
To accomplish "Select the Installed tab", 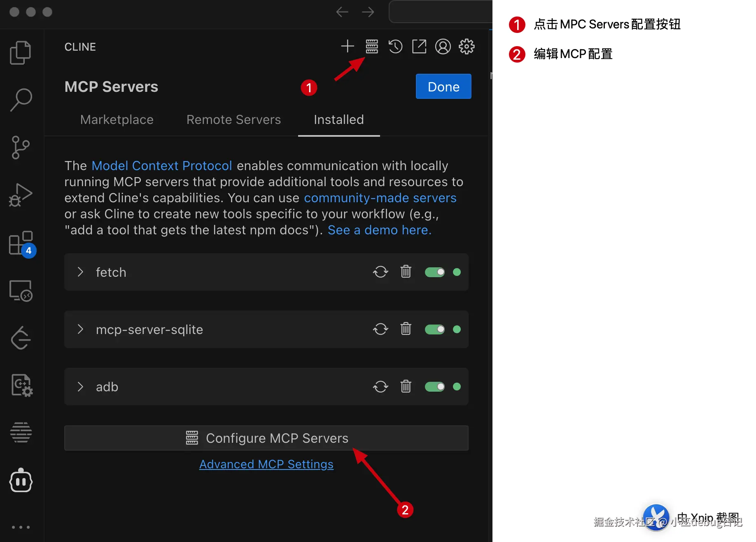I will pos(339,119).
